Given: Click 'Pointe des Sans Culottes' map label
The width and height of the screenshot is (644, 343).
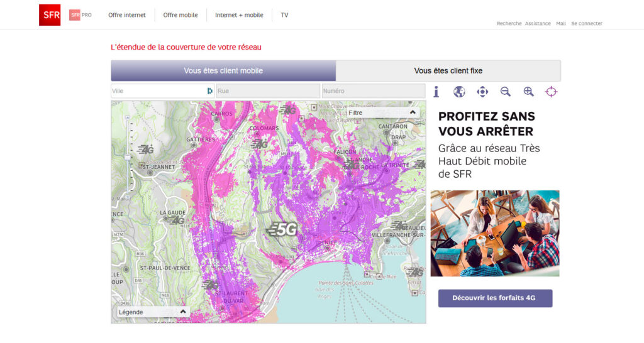Looking at the screenshot, I should point(346,283).
